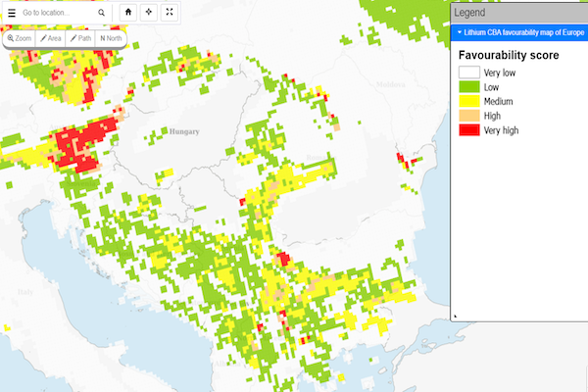Click the Medium yellow legend swatch

(469, 102)
